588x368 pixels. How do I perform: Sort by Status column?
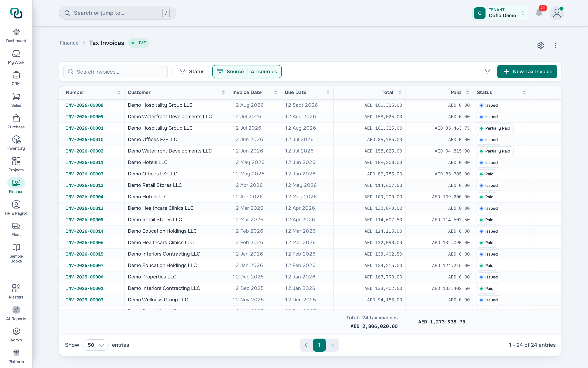[x=524, y=92]
